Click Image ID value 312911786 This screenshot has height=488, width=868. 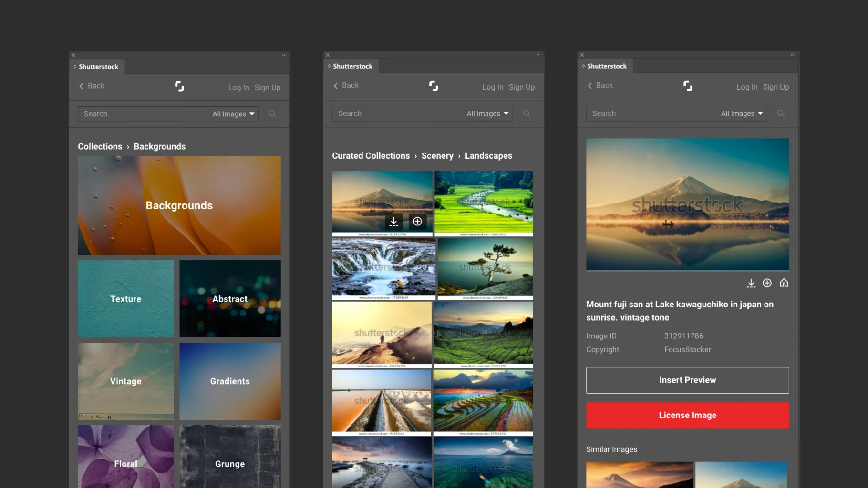click(683, 336)
